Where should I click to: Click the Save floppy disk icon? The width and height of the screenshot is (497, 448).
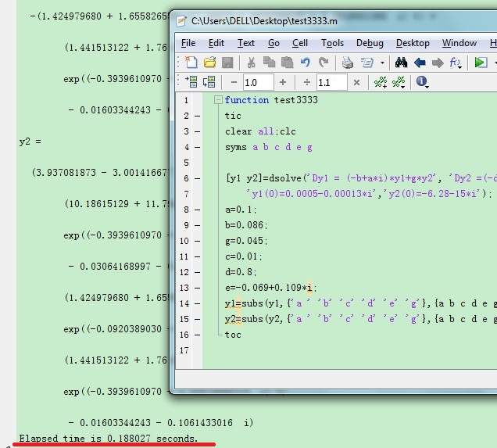click(x=227, y=63)
